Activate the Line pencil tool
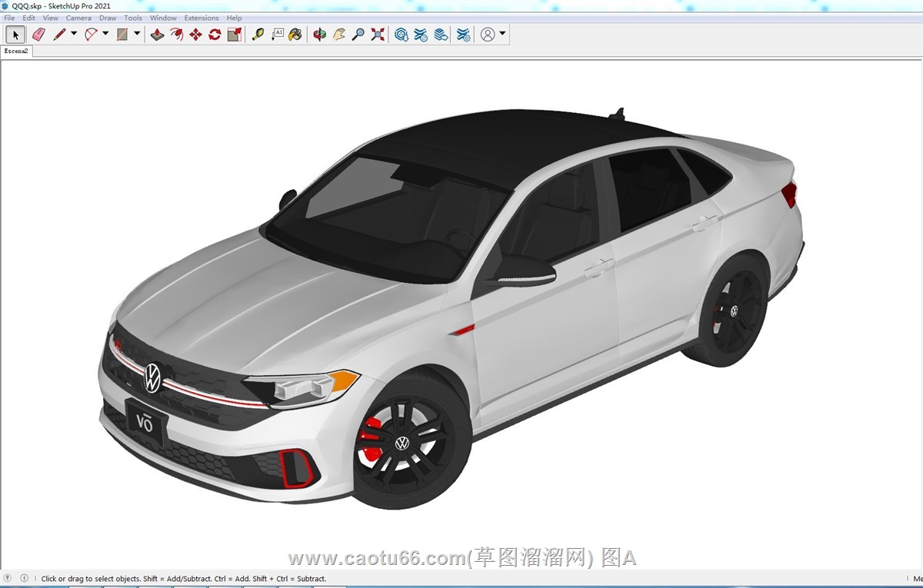Viewport: 923px width, 588px height. point(59,35)
